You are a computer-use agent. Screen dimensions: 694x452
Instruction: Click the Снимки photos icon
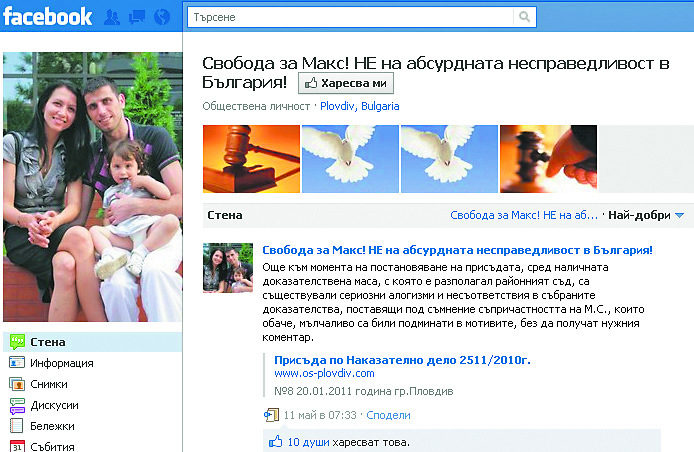tap(17, 384)
